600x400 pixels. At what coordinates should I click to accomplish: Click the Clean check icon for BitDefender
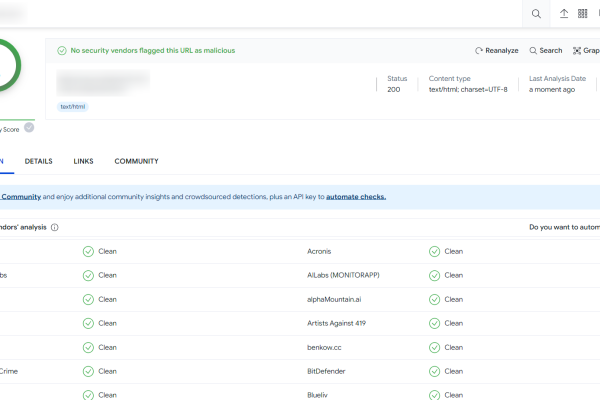click(x=434, y=371)
